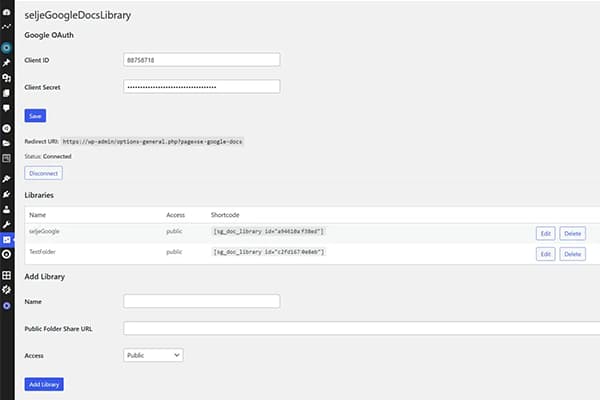Edit the seljeGoogle library
Screen dimensions: 600x400
coord(546,232)
